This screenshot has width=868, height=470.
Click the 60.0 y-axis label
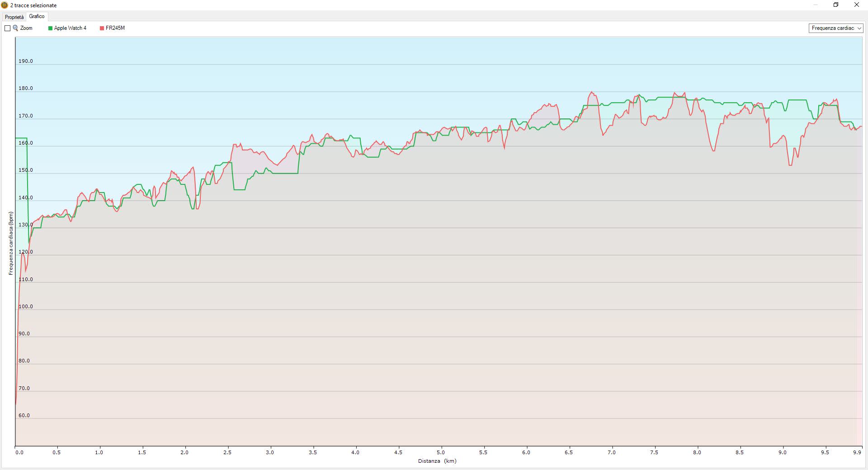(x=25, y=415)
